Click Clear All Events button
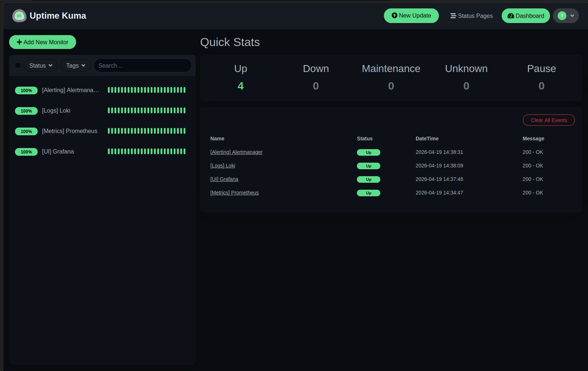The height and width of the screenshot is (371, 588). tap(549, 120)
